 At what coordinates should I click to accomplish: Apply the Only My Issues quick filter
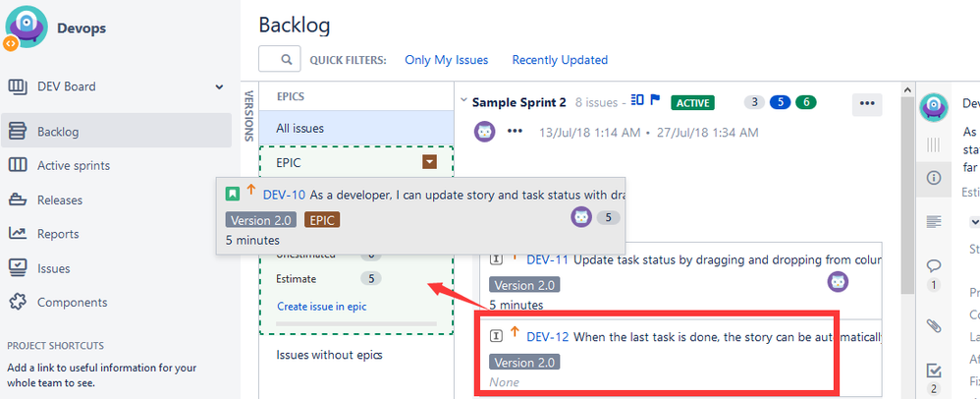point(446,60)
